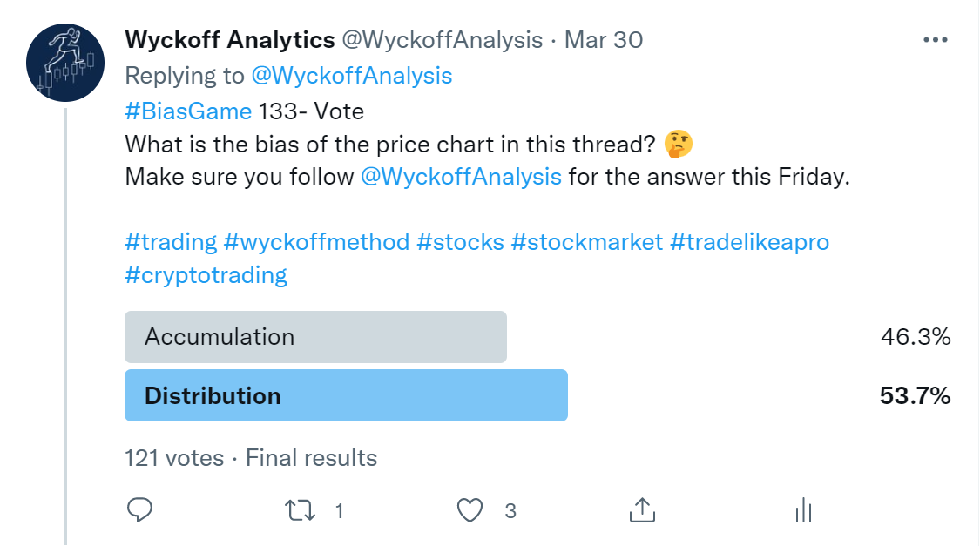This screenshot has width=980, height=546.
Task: Click the retweet arrows icon
Action: (300, 510)
